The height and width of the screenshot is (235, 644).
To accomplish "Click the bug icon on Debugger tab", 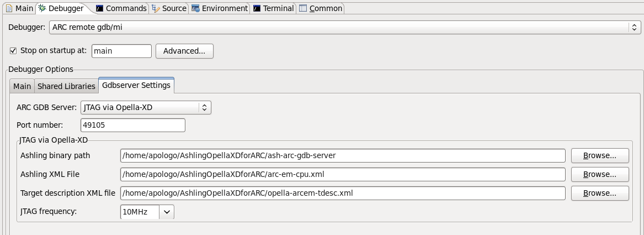I will coord(42,8).
